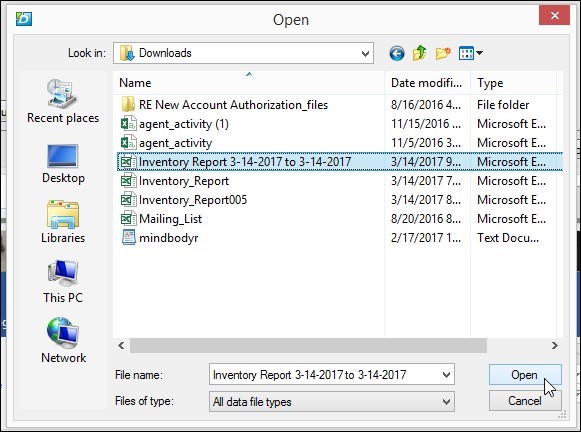Go back using the blue arrow icon
This screenshot has width=581, height=432.
396,53
